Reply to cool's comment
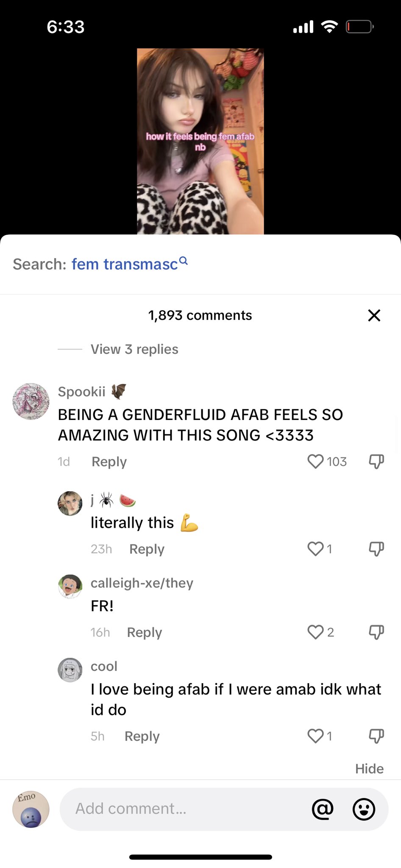 coord(142,736)
